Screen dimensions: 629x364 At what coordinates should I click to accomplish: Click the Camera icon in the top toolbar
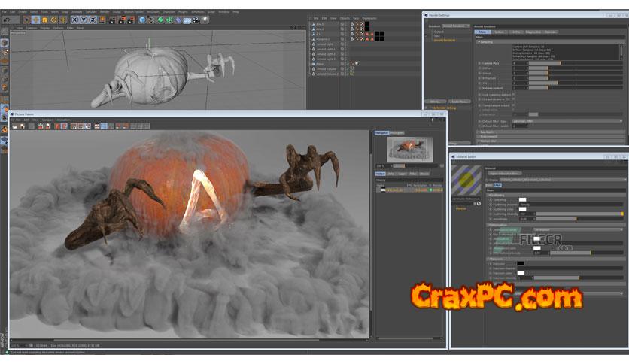click(196, 20)
